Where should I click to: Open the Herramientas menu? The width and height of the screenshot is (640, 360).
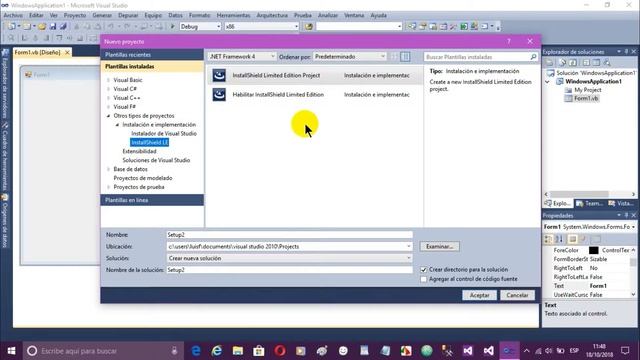(x=233, y=15)
